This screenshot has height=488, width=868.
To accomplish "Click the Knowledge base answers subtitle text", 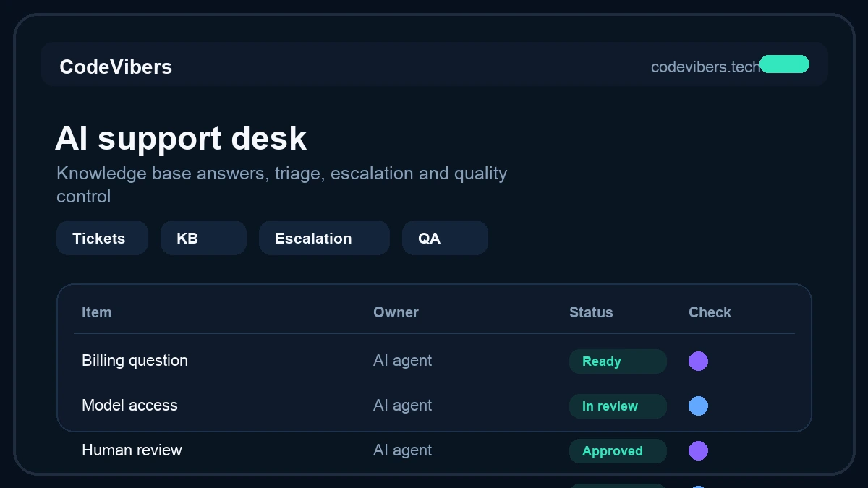I will pos(282,184).
